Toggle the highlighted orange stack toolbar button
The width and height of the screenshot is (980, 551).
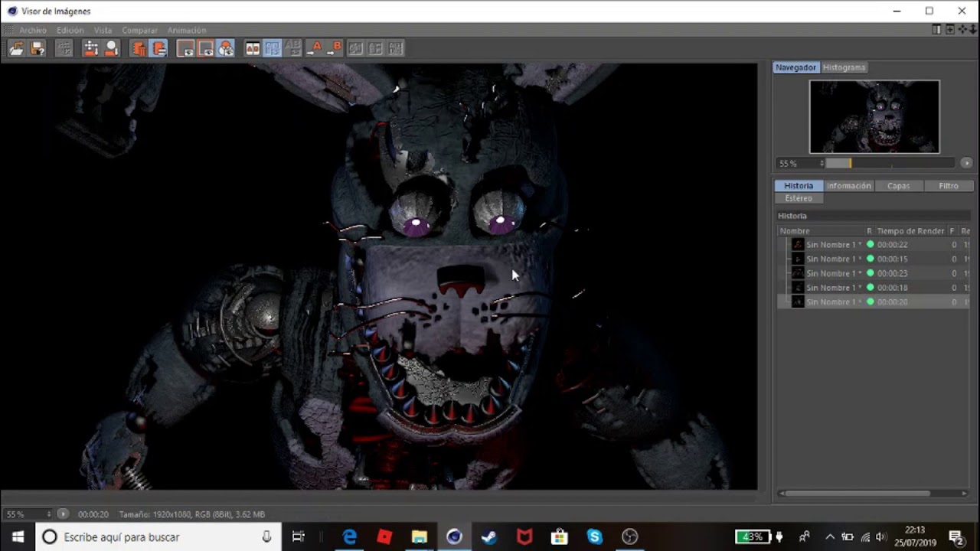158,48
